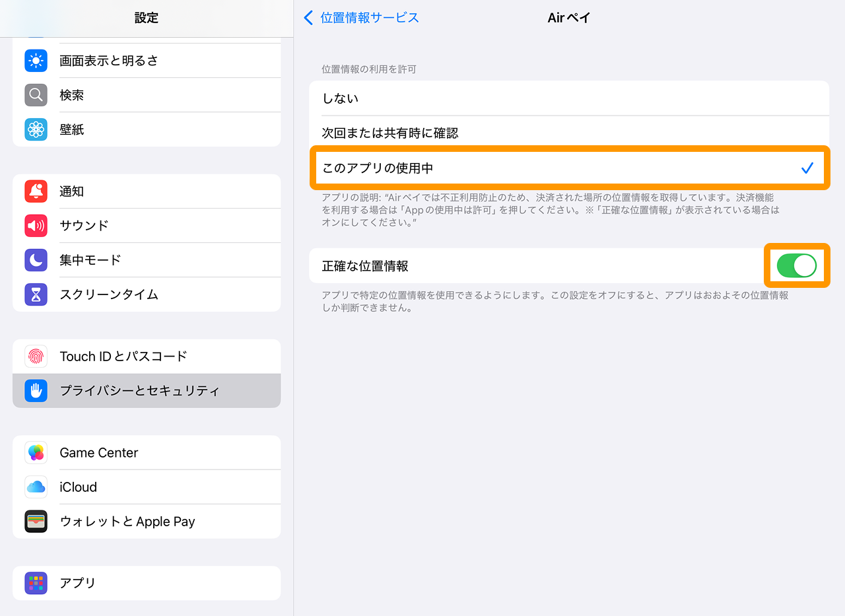Open the iCloud settings row

coord(147,487)
